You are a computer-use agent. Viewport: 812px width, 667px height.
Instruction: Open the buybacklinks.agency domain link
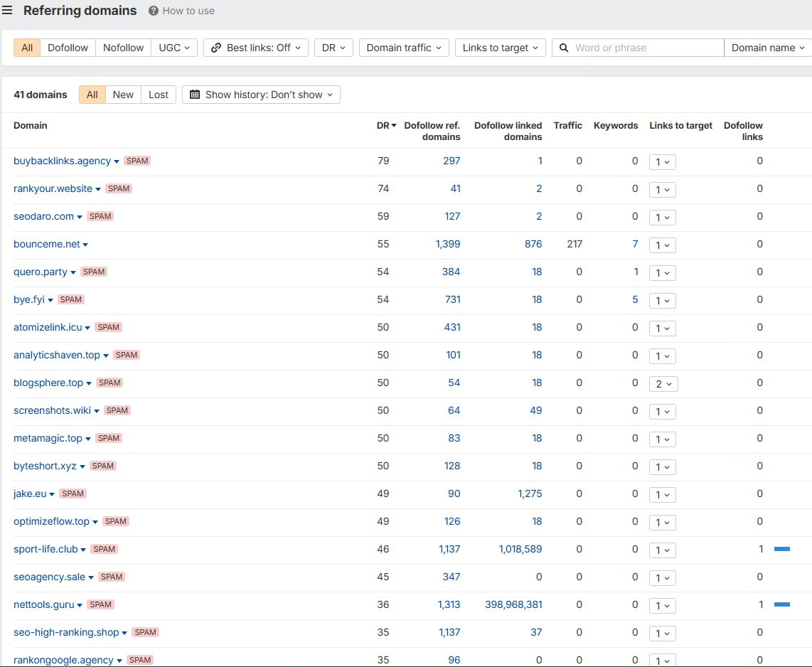62,161
